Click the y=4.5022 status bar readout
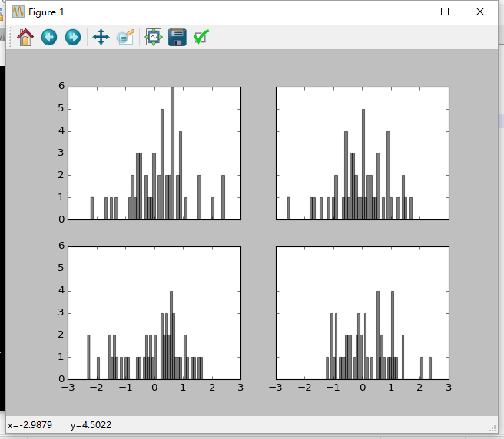The image size is (504, 439). coord(91,425)
